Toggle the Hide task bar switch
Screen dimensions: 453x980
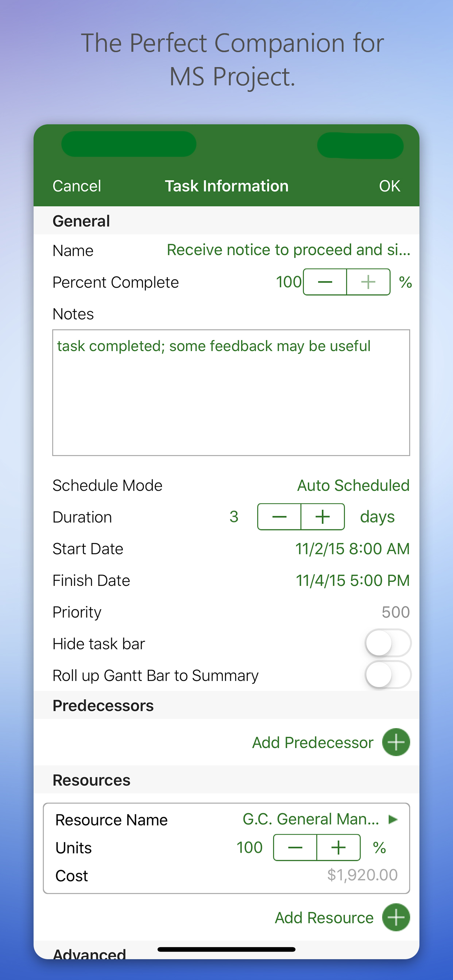click(x=387, y=643)
